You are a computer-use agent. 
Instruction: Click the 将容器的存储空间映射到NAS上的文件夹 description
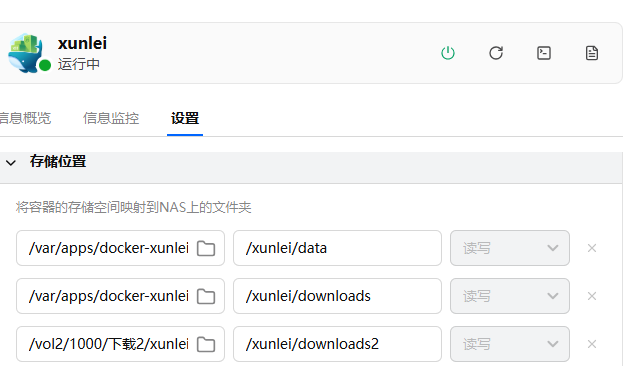click(134, 207)
